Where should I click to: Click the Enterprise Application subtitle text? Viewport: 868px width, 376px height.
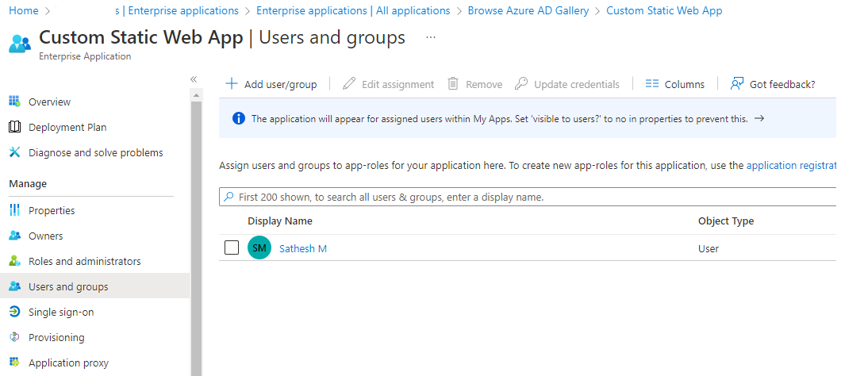point(85,56)
